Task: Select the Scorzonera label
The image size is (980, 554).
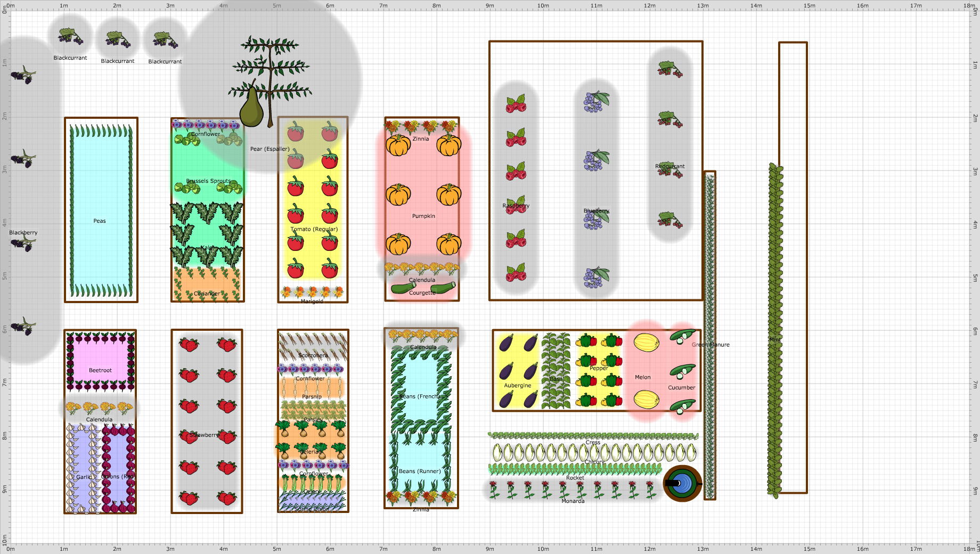Action: pos(313,355)
